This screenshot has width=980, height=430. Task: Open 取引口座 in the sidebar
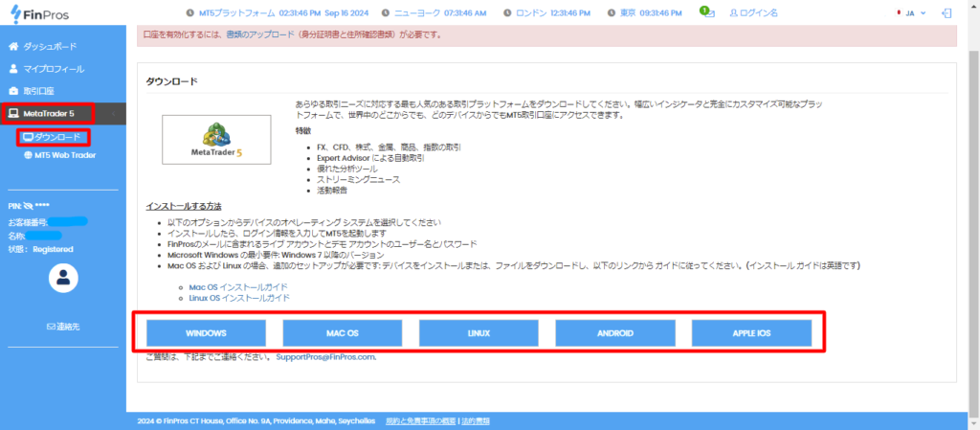point(38,91)
